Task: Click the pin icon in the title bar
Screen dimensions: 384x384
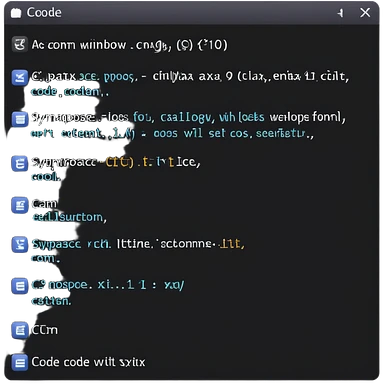Action: point(340,13)
